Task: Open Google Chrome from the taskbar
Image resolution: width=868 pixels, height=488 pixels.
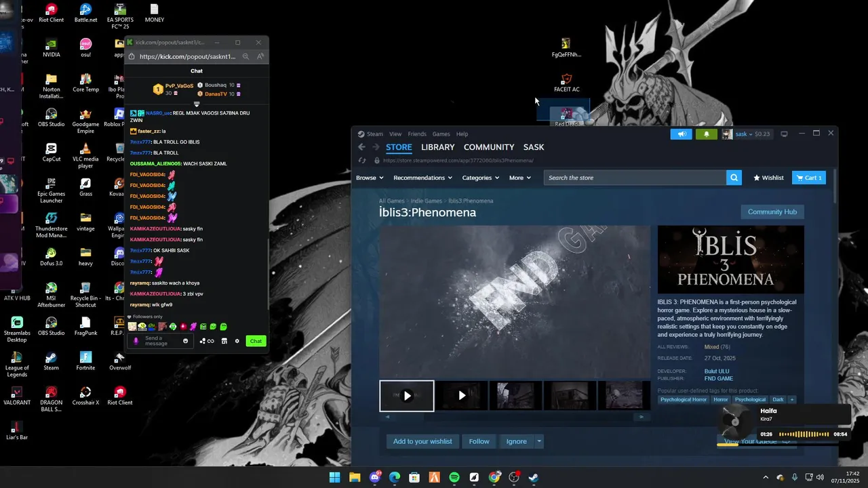Action: 494,477
